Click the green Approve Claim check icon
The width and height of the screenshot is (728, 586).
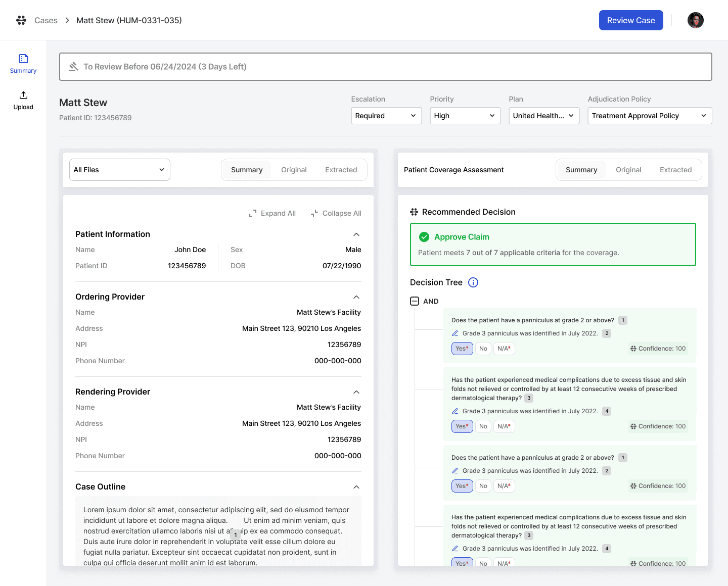pos(424,237)
